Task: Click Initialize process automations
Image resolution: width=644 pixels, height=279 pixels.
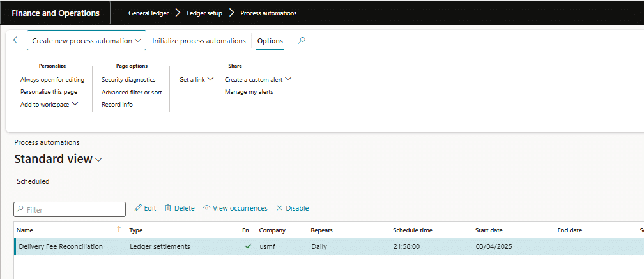Action: click(199, 41)
